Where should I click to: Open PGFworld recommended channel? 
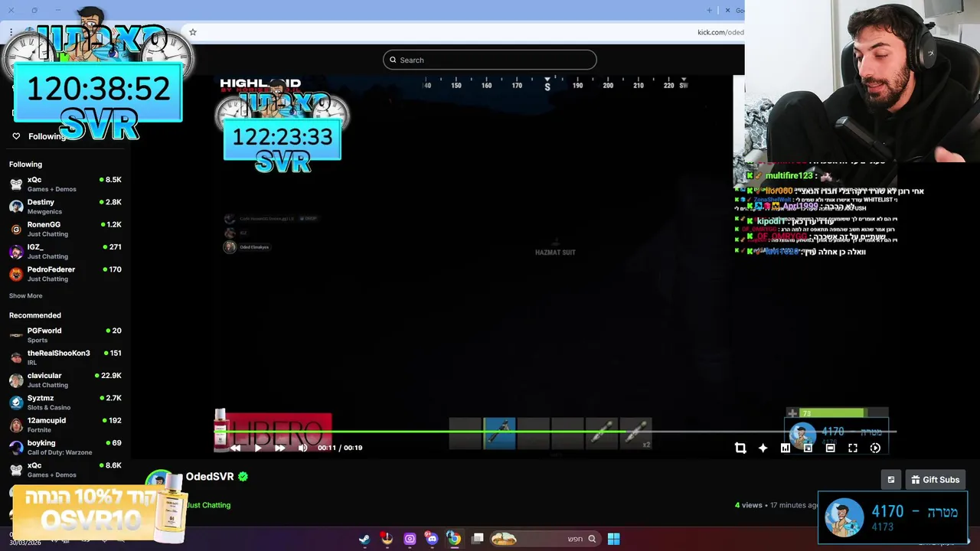click(65, 334)
